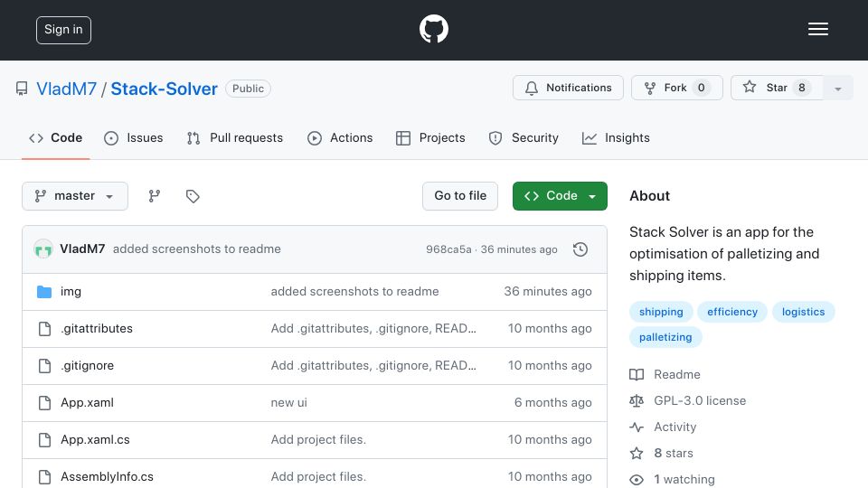The image size is (868, 488).
Task: Open the Pull requests tab
Action: tap(235, 137)
